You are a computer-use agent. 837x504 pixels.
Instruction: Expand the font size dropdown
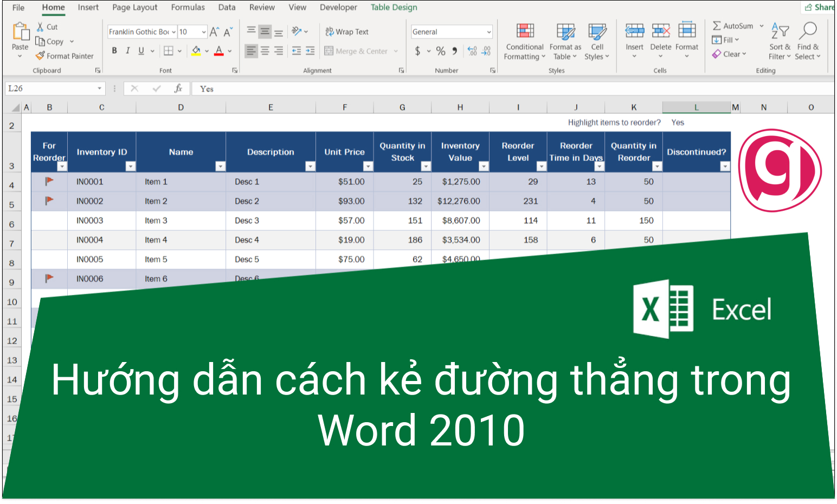pos(204,32)
